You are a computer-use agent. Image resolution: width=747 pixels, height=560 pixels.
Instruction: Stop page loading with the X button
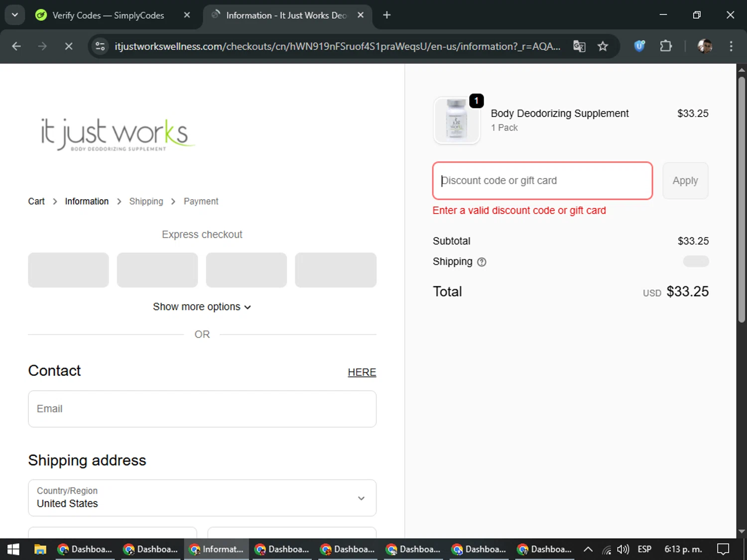(x=69, y=46)
